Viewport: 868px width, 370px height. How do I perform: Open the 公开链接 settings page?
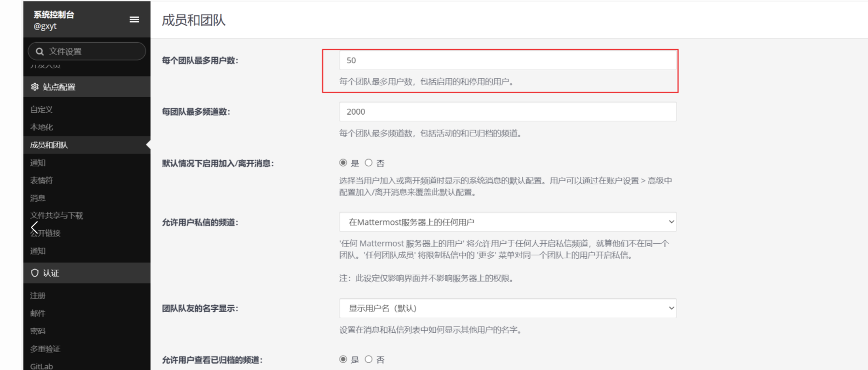[x=45, y=233]
